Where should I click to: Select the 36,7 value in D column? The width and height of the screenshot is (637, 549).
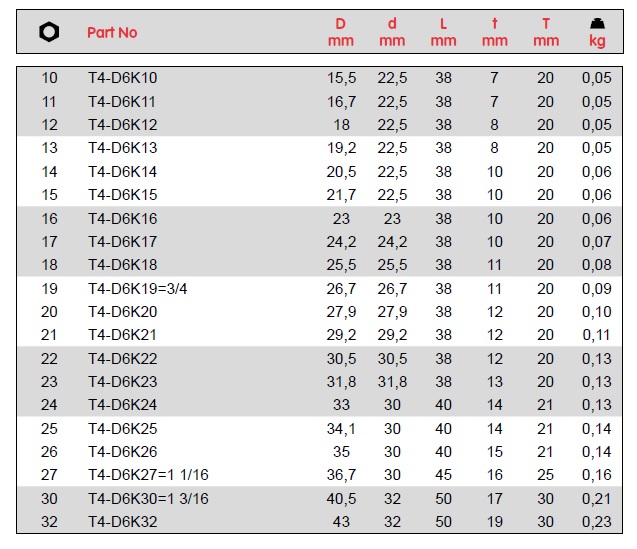342,475
